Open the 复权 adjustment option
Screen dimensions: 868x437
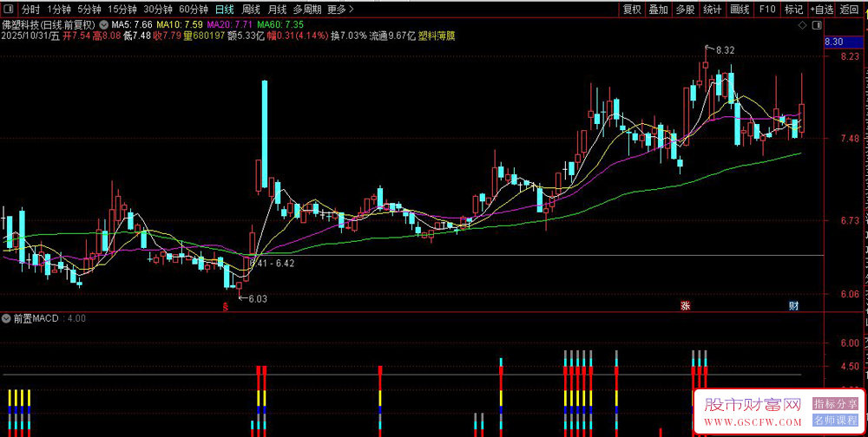pyautogui.click(x=632, y=10)
